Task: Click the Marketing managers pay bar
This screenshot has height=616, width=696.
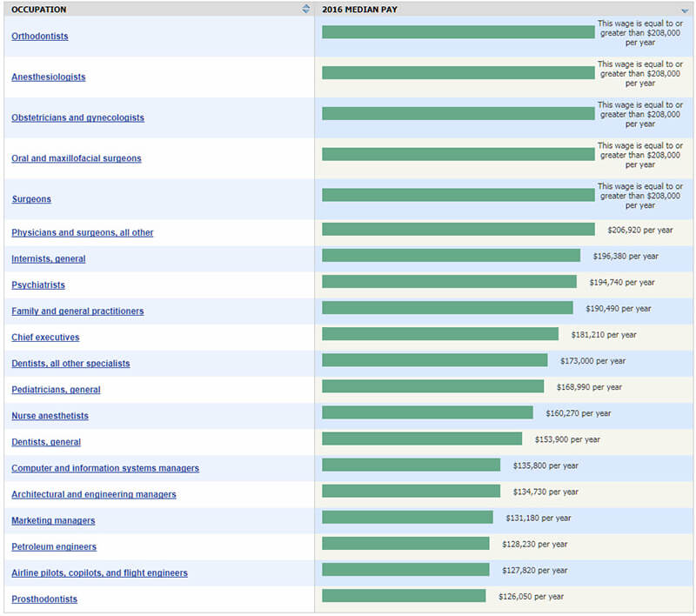Action: pyautogui.click(x=407, y=517)
